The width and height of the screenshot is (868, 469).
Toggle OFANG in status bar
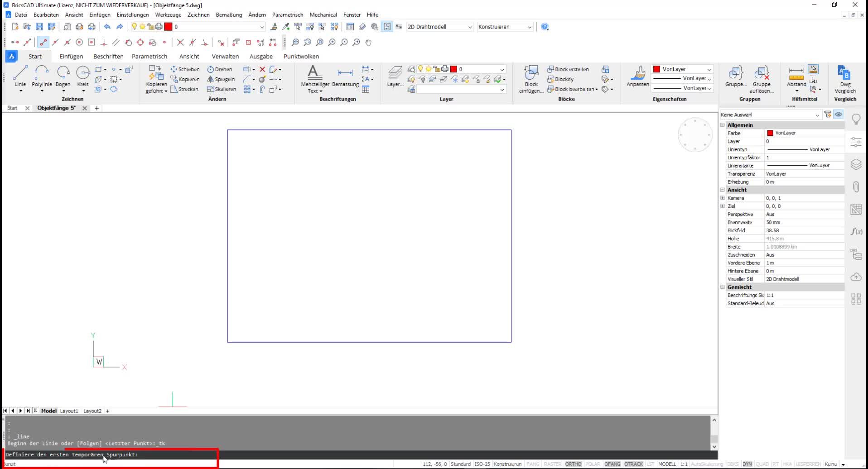(x=612, y=464)
